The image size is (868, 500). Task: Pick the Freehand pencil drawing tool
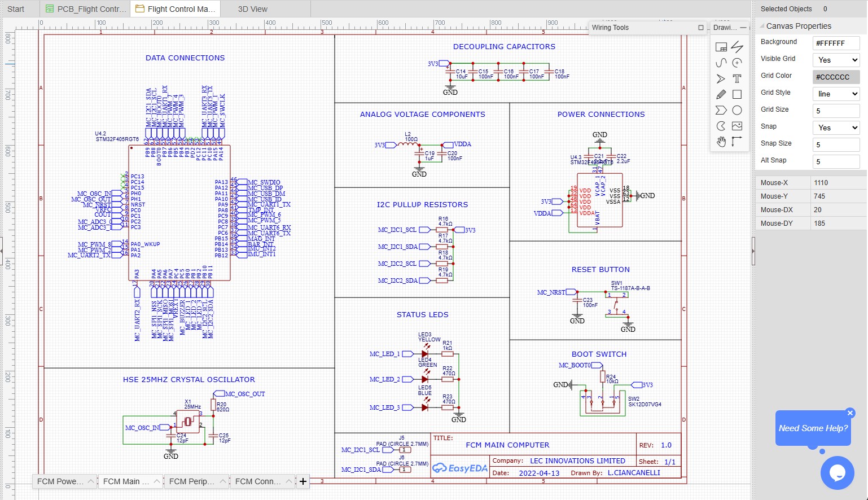[721, 94]
